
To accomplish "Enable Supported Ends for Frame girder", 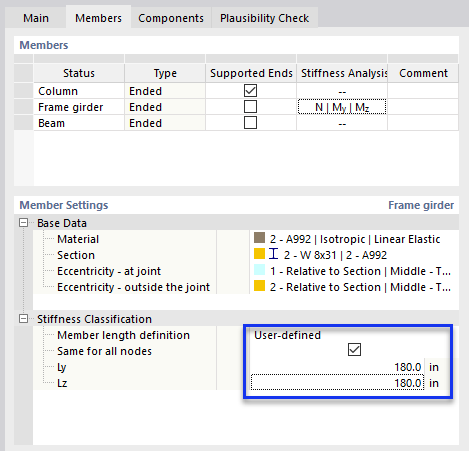I will pos(250,107).
